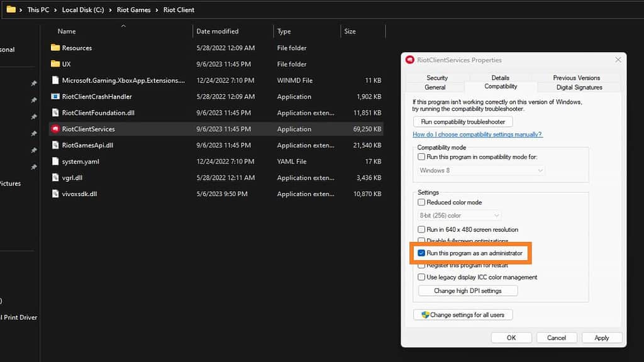Switch to the Security tab

point(437,77)
